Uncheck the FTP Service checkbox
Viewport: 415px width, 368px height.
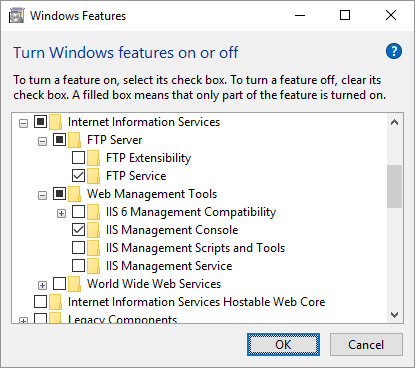tap(78, 176)
